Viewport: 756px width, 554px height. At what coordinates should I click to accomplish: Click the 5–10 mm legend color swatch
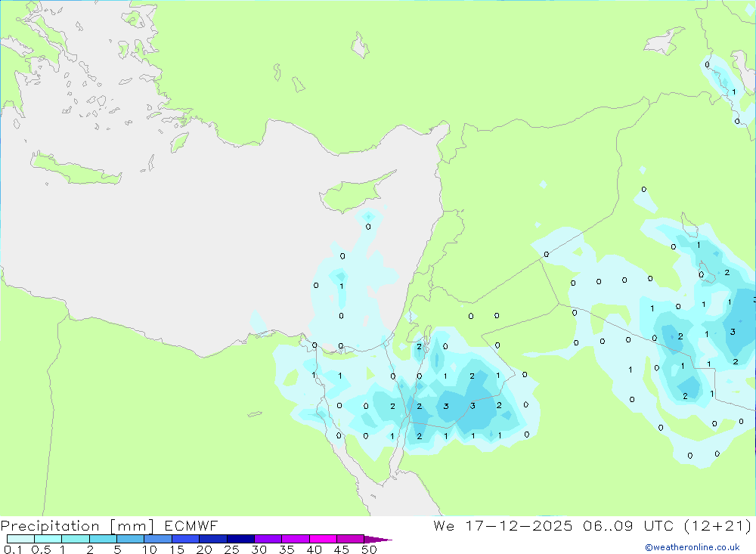point(131,539)
